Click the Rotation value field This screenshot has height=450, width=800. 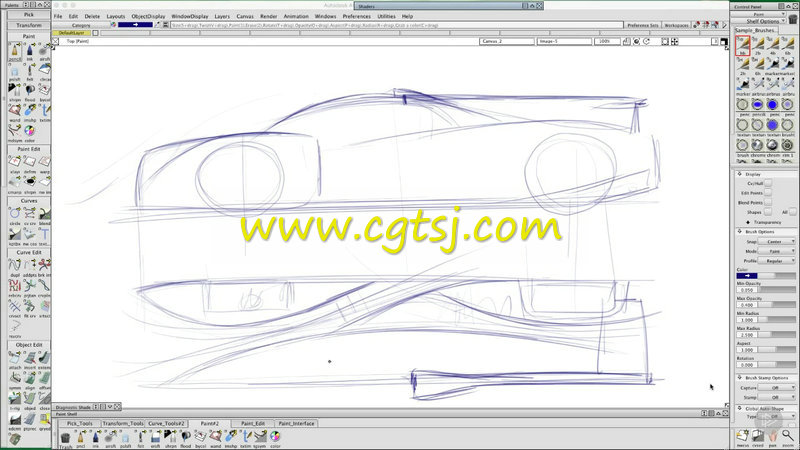747,365
